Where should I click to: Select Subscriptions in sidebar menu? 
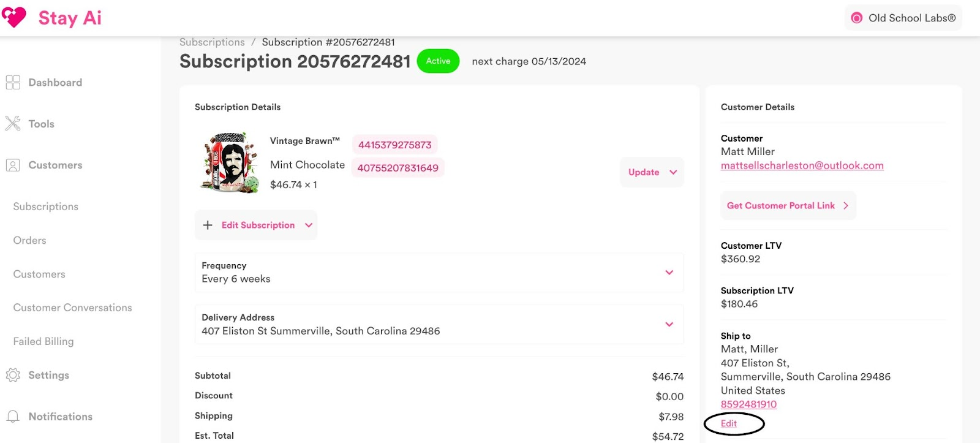click(x=46, y=206)
